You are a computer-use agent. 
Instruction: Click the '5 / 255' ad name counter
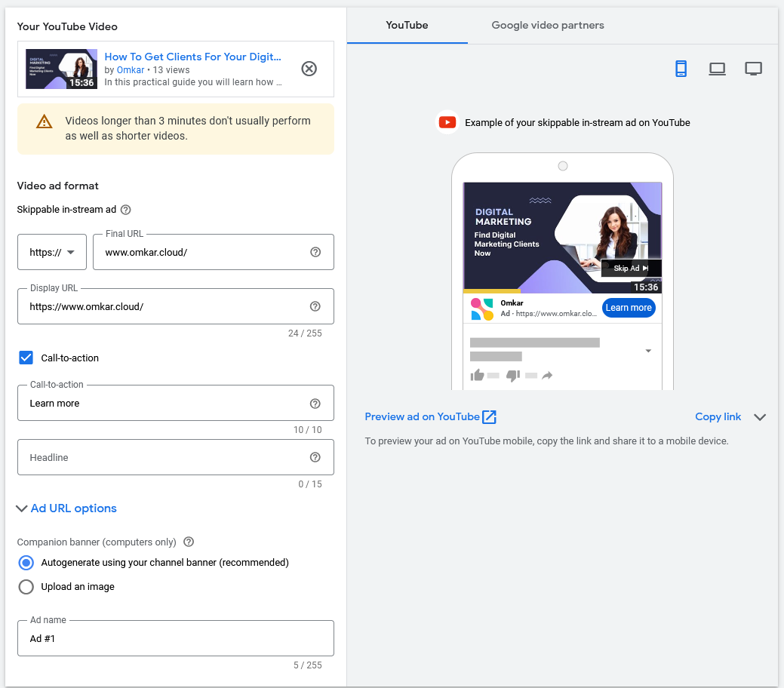click(x=308, y=665)
